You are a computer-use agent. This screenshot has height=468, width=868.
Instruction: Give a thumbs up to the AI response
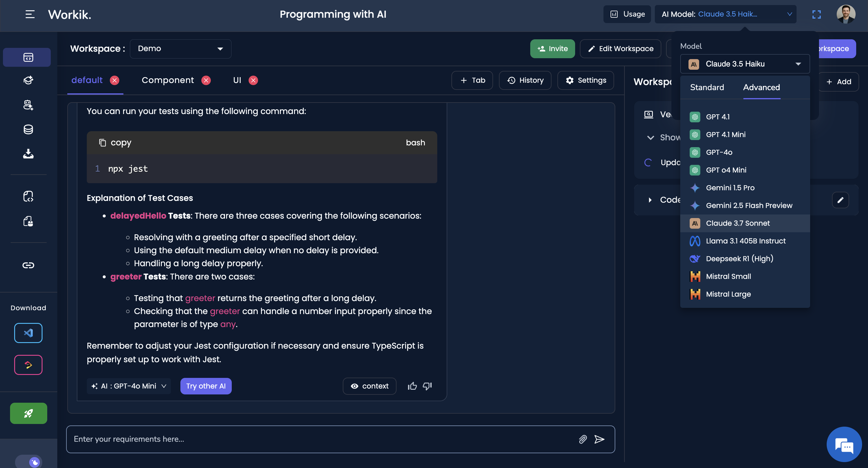tap(412, 386)
